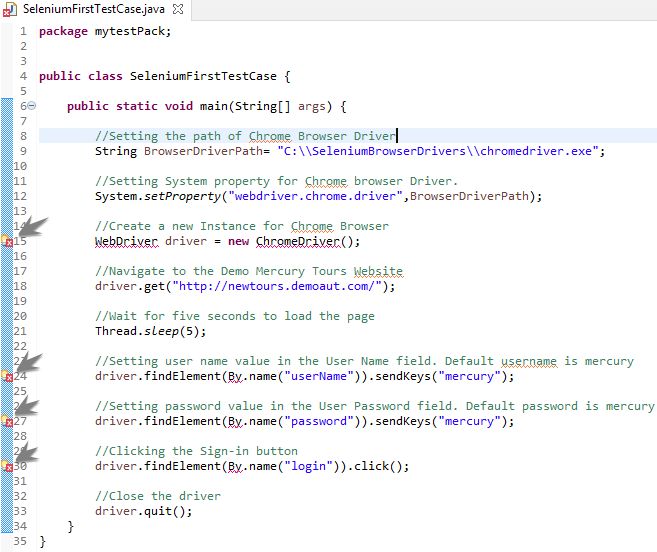Click line number 1 in the gutter
This screenshot has height=552, width=657.
pos(23,31)
